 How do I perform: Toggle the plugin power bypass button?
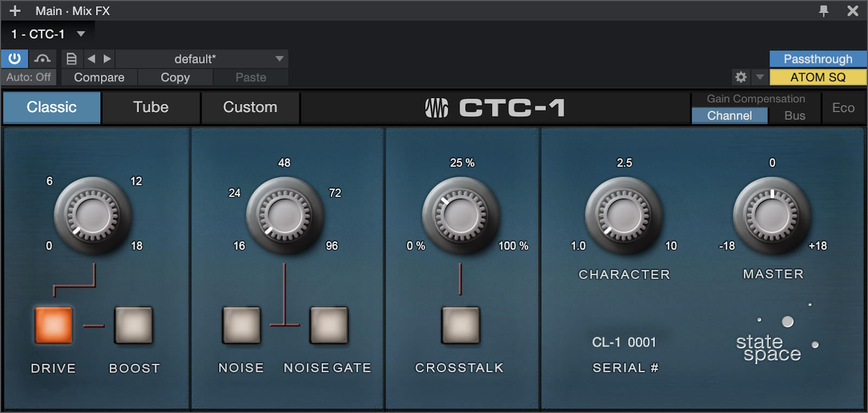point(15,59)
